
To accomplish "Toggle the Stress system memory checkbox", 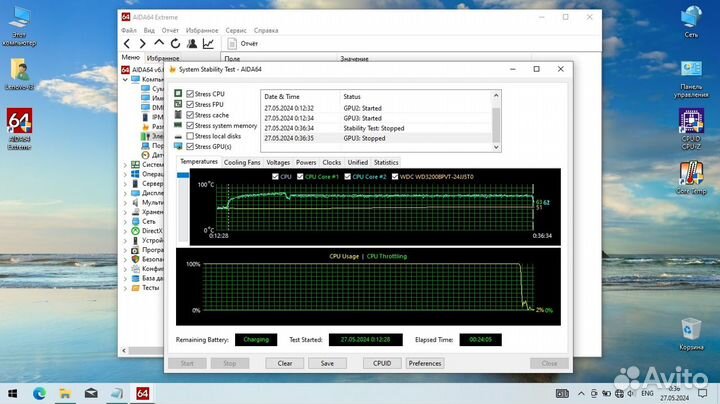I will (x=190, y=125).
